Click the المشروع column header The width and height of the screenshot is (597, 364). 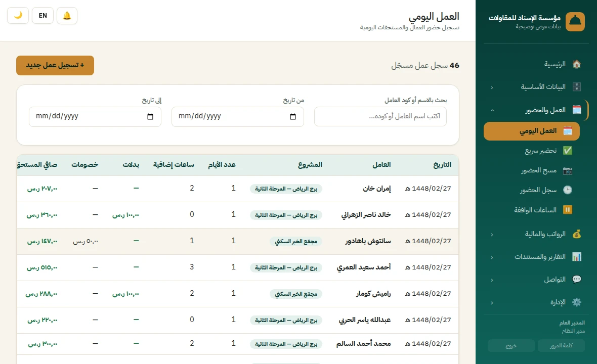tap(310, 165)
